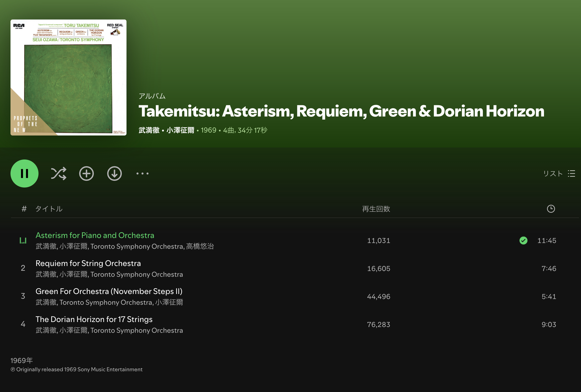Click play count 76,283
The image size is (581, 392).
pyautogui.click(x=379, y=324)
